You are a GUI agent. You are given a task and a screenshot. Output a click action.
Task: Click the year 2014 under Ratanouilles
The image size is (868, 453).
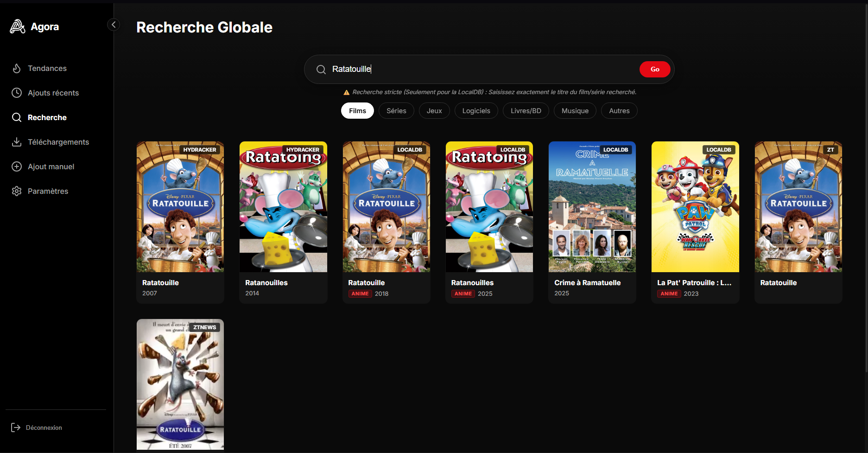pyautogui.click(x=252, y=293)
